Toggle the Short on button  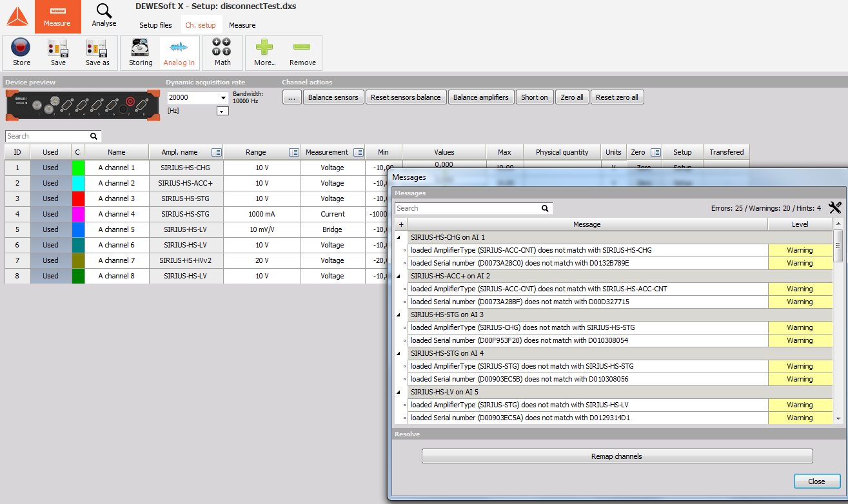pos(535,97)
